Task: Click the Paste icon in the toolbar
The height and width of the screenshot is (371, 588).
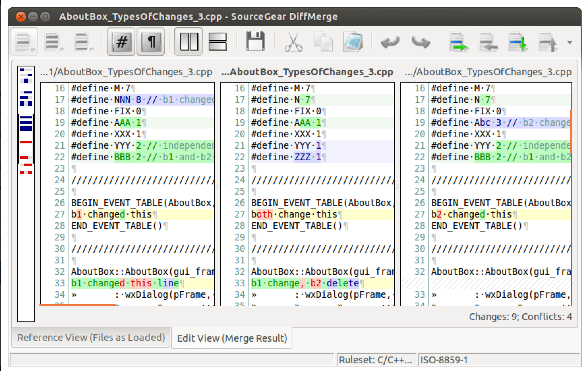Action: pyautogui.click(x=352, y=42)
